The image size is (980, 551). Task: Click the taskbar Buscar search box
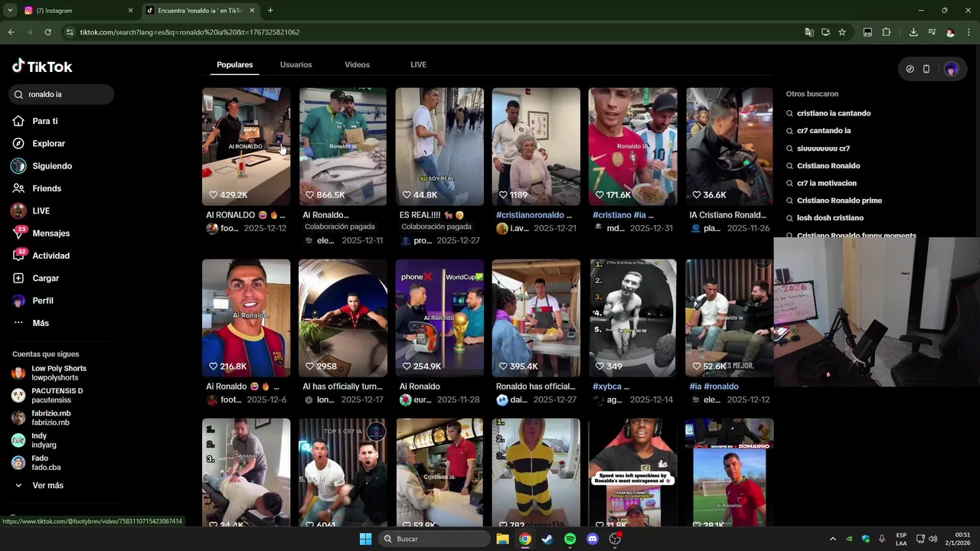pos(435,539)
